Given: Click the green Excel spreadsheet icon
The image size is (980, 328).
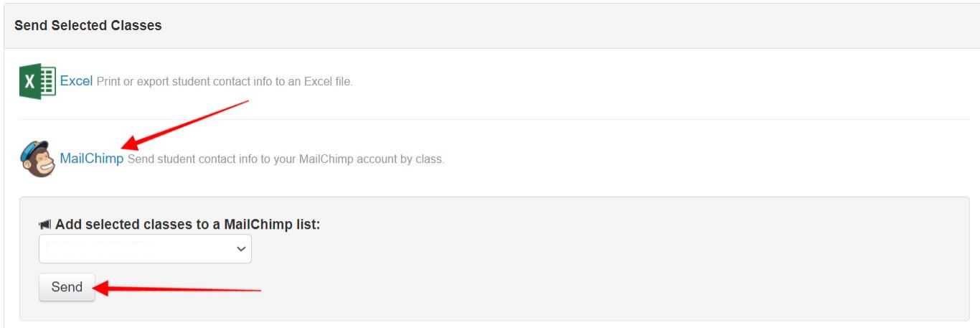Looking at the screenshot, I should [37, 81].
